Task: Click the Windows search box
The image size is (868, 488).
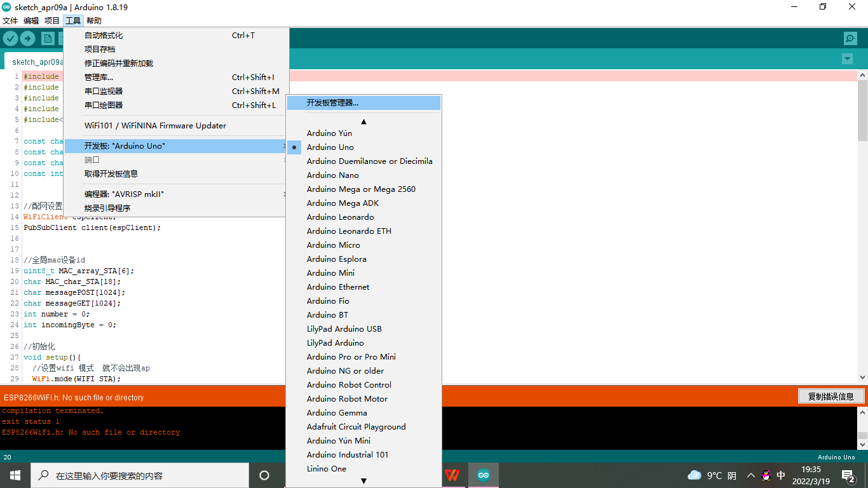Action: point(139,475)
